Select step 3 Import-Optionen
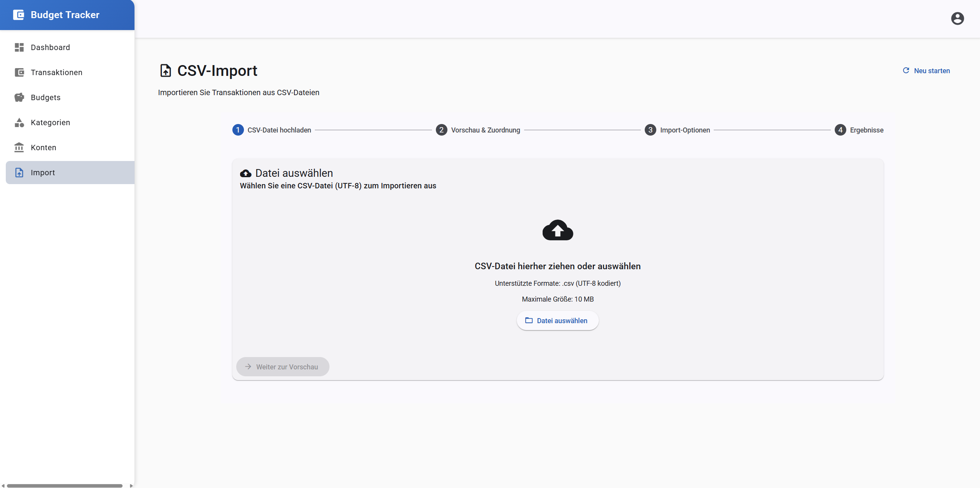This screenshot has width=980, height=488. 677,130
